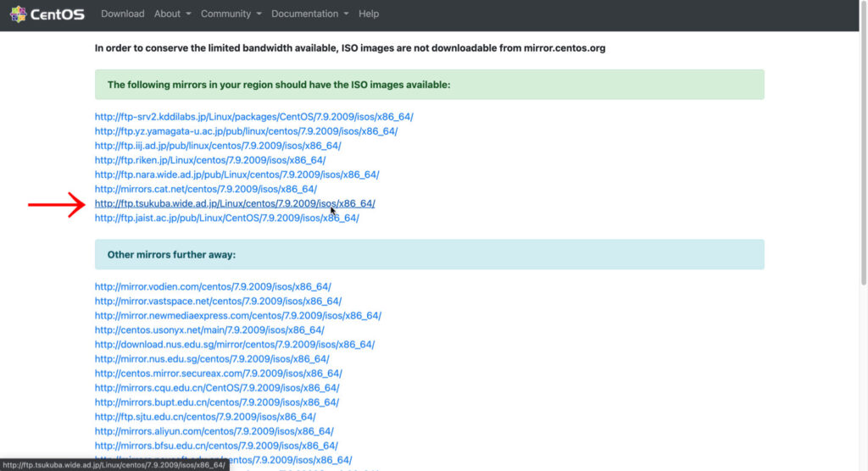Click the 'following mirrors in your region' heading

point(279,85)
